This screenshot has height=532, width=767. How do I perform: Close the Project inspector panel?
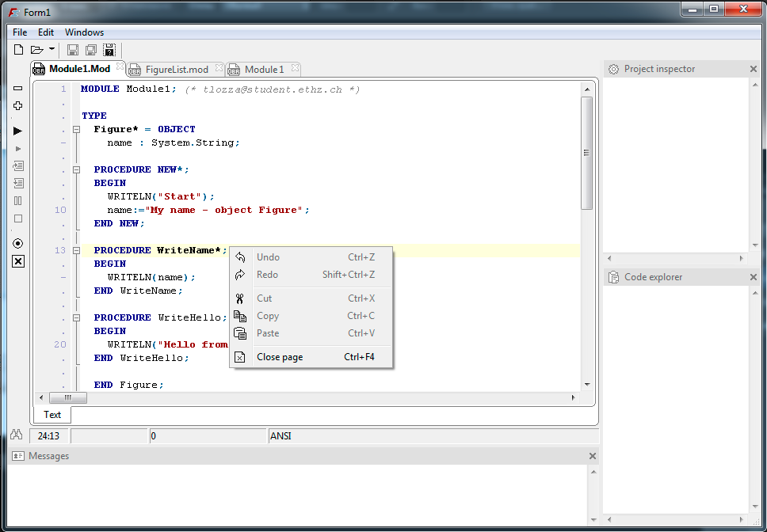[x=754, y=69]
